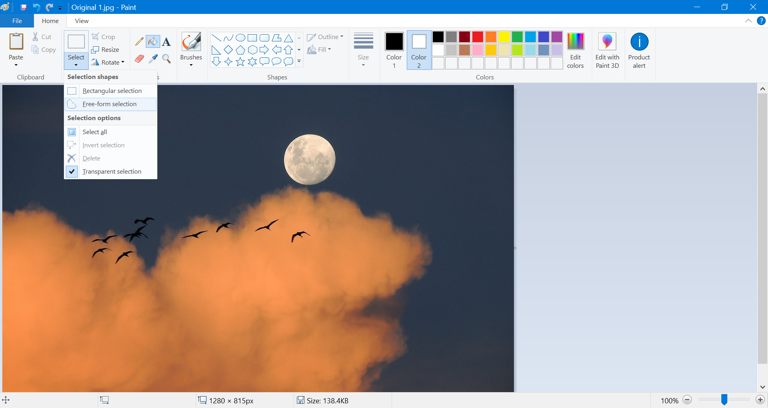This screenshot has width=768, height=408.
Task: Open the File menu
Action: [x=17, y=21]
